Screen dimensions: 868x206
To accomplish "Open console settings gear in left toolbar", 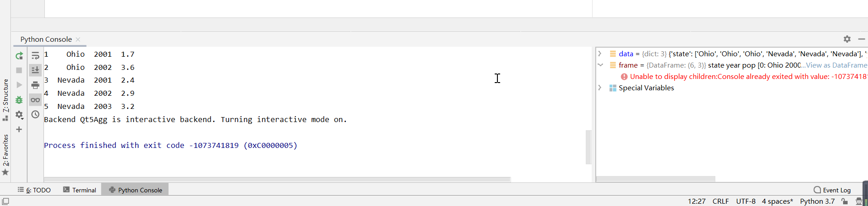I will (19, 115).
